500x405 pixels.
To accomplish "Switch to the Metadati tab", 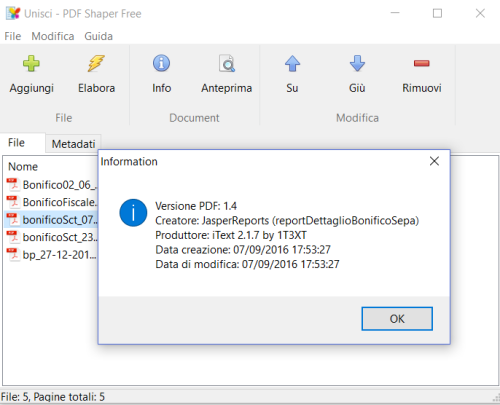I will tap(73, 144).
